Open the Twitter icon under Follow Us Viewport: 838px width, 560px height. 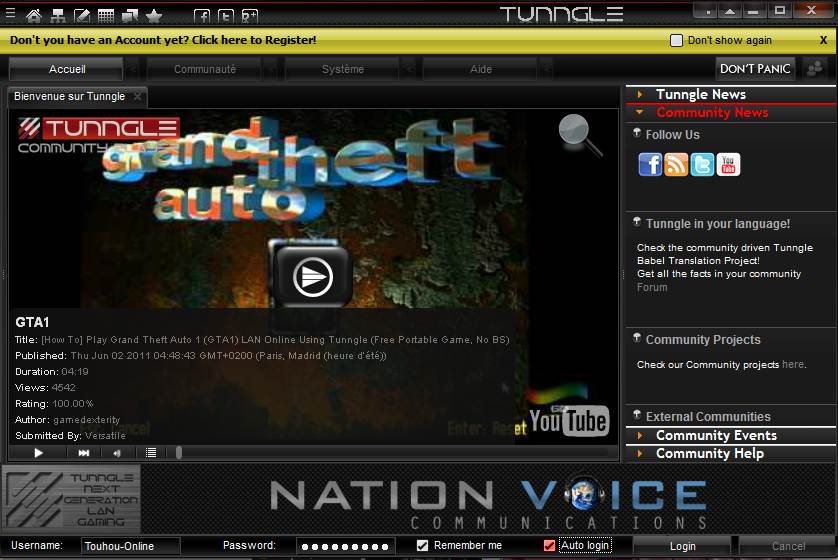pyautogui.click(x=702, y=164)
